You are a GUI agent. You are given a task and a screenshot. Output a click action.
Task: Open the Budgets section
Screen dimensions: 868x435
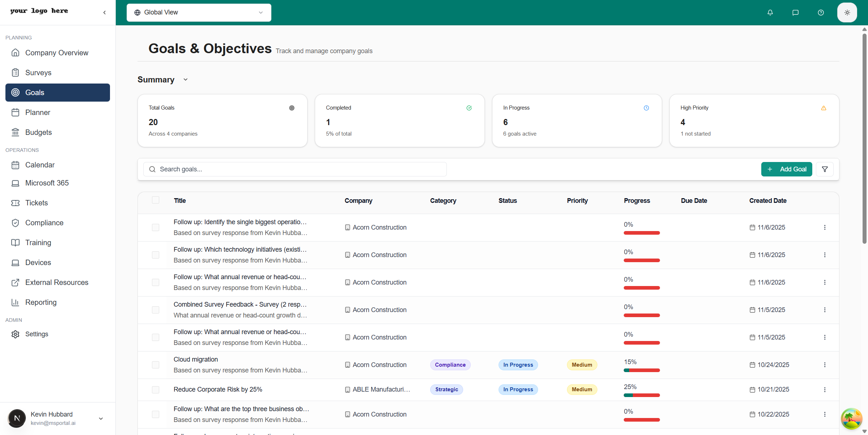(x=38, y=132)
